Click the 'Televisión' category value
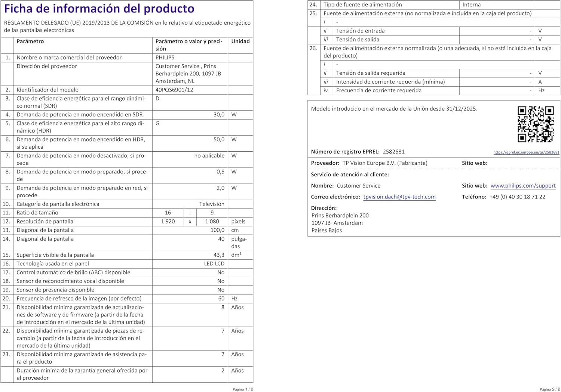The image size is (561, 392). [x=212, y=204]
